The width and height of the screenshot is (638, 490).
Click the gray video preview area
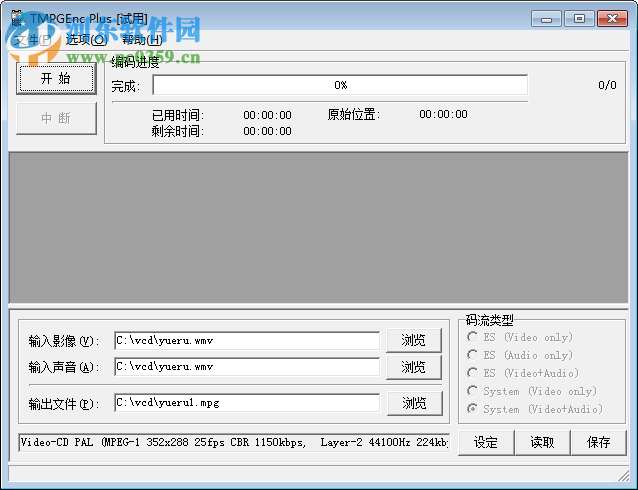tap(319, 228)
